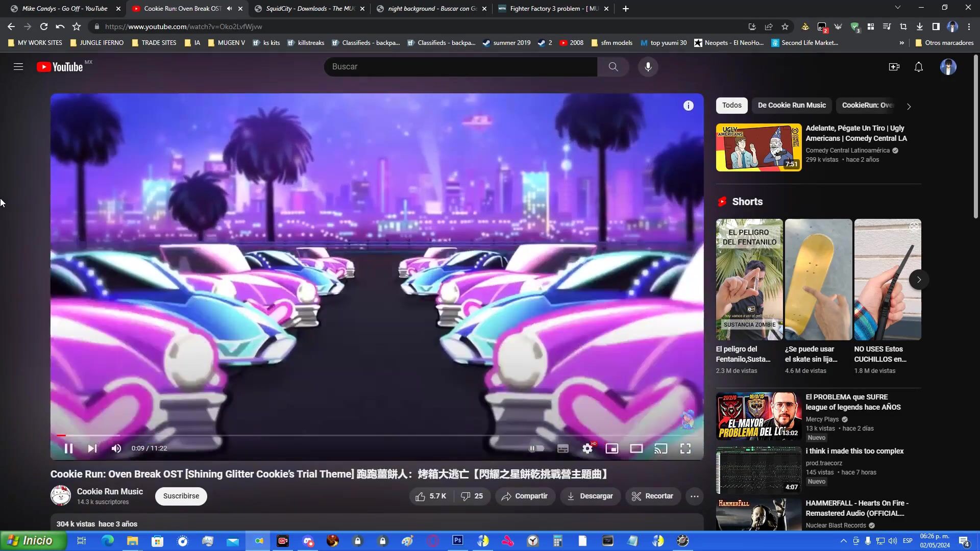This screenshot has width=980, height=551.
Task: Enable miniplayer mode
Action: click(x=611, y=448)
